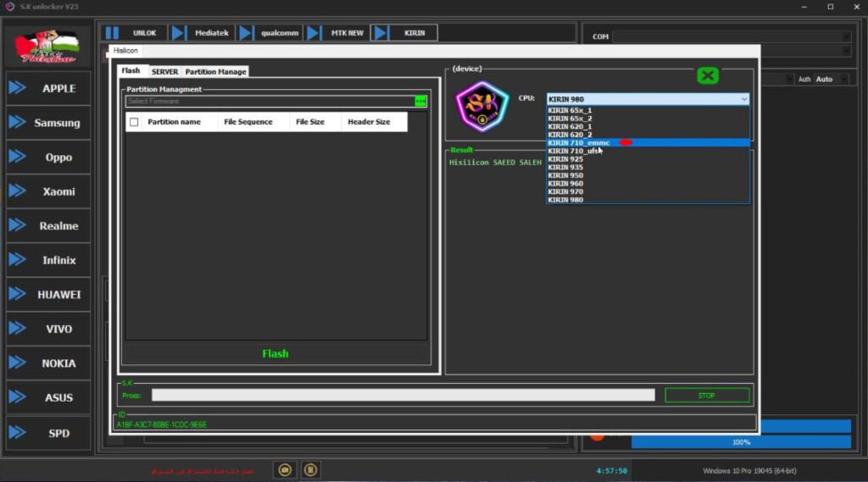Choose KIRIN 980 at bottom of CPU list
This screenshot has width=868, height=482.
pyautogui.click(x=648, y=200)
